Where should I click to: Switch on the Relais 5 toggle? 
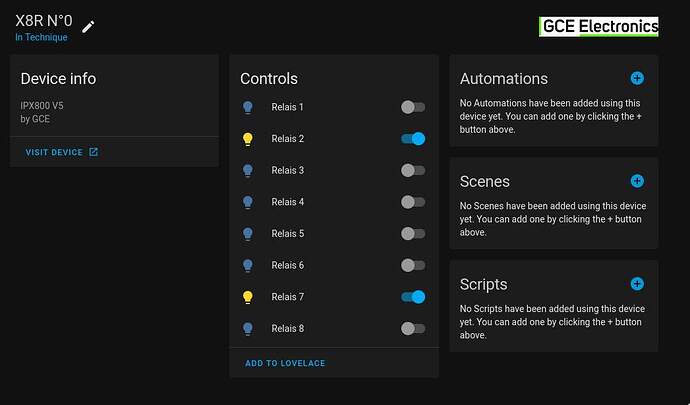click(413, 234)
